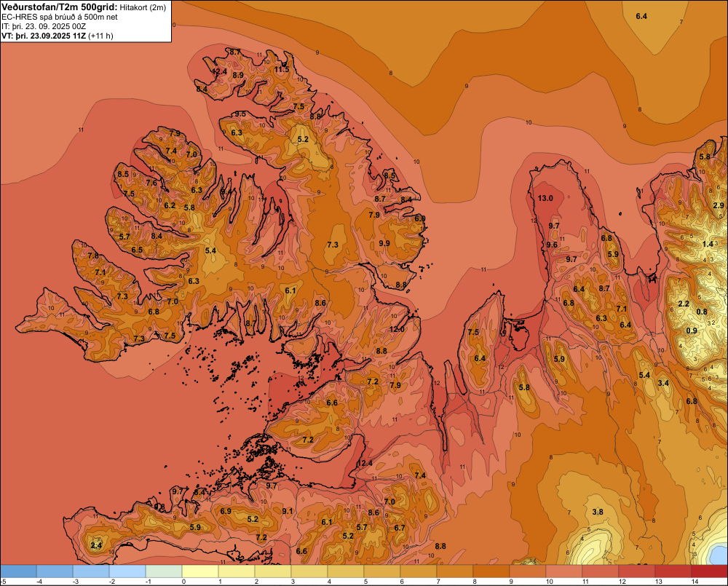The image size is (728, 586).
Task: Click the IT initial time line
Action: click(x=44, y=26)
